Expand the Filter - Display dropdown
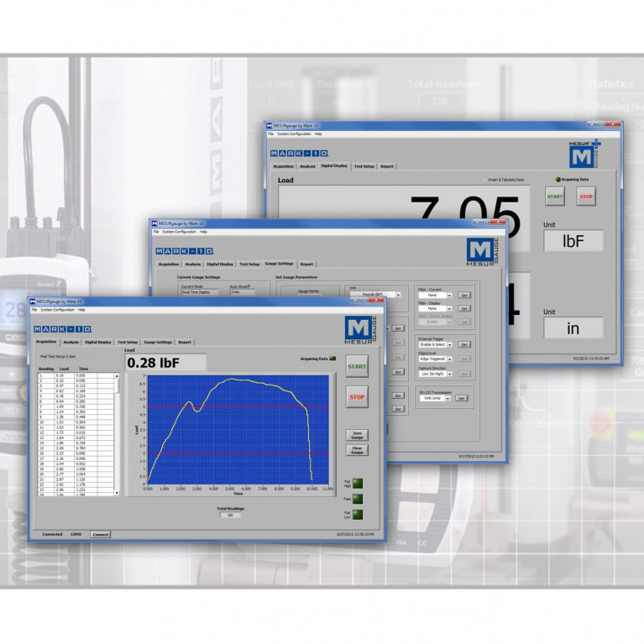644x644 pixels. (449, 308)
